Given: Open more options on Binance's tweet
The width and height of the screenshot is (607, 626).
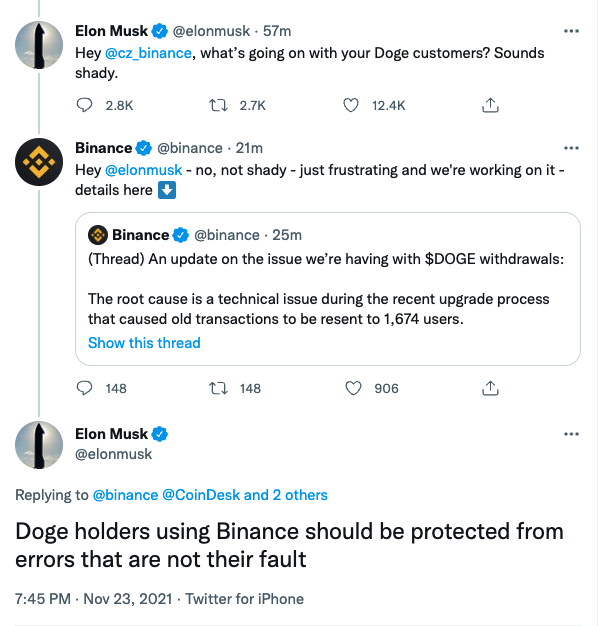Looking at the screenshot, I should click(571, 148).
